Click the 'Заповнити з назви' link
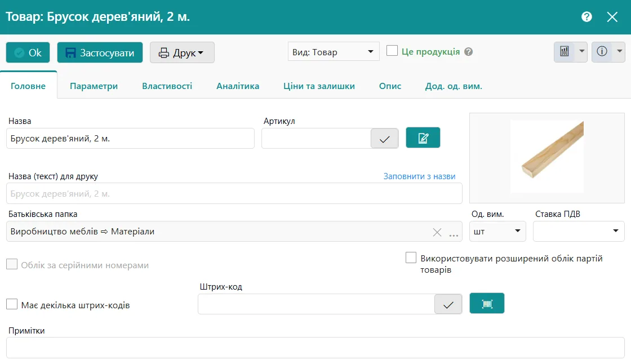Screen dimensions: 631x364 pyautogui.click(x=419, y=176)
